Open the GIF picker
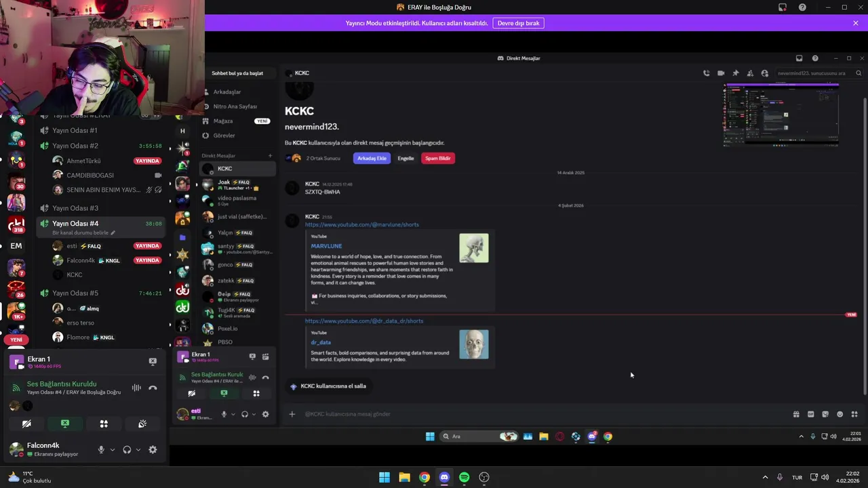 point(811,414)
